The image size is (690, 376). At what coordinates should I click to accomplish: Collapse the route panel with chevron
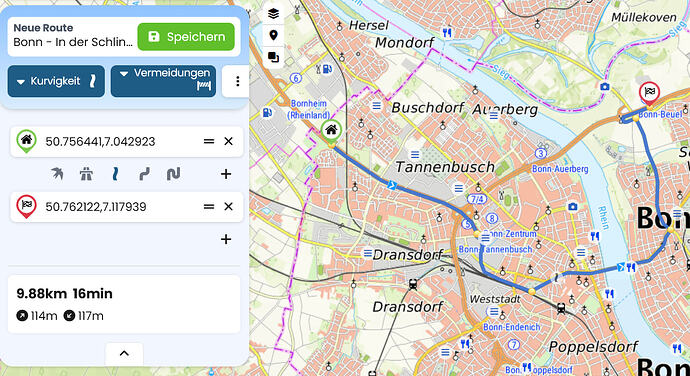[124, 353]
